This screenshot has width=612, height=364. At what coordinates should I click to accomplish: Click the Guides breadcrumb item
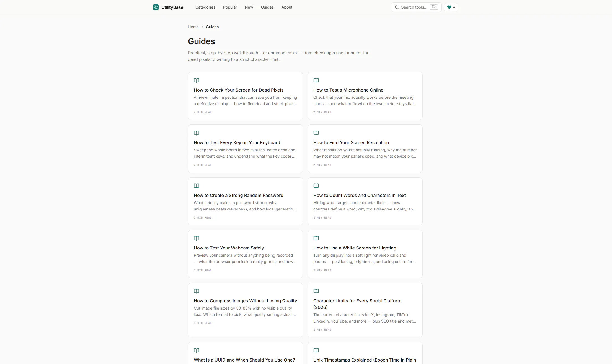212,27
